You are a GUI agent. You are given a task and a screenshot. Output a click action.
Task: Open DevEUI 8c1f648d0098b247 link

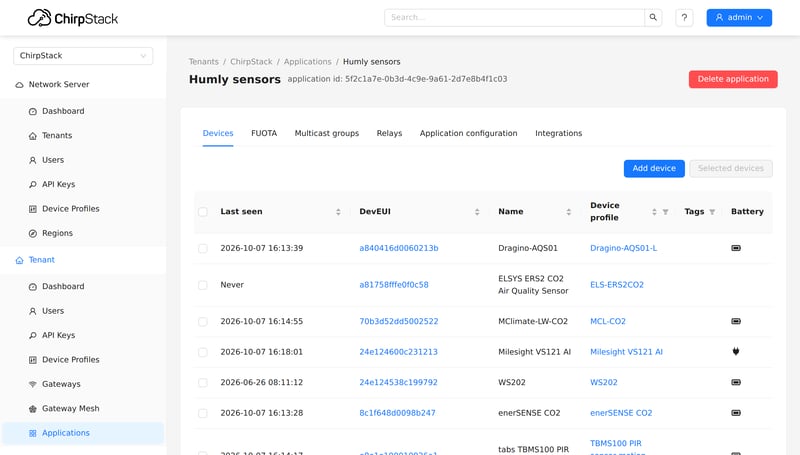pyautogui.click(x=397, y=413)
